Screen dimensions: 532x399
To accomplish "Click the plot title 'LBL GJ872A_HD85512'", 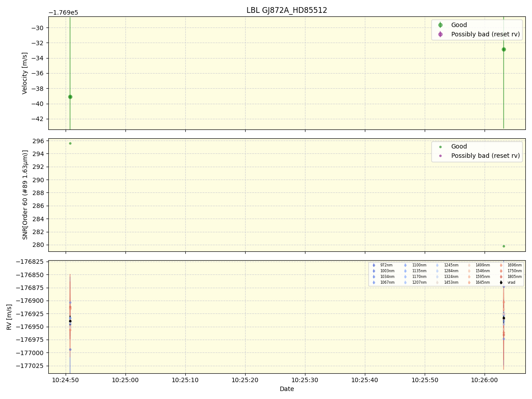I will click(x=287, y=10).
